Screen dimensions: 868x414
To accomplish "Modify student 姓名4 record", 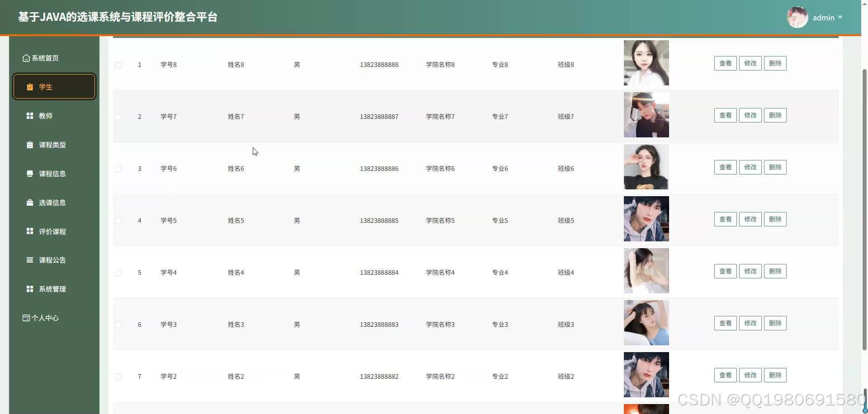I will pyautogui.click(x=750, y=271).
